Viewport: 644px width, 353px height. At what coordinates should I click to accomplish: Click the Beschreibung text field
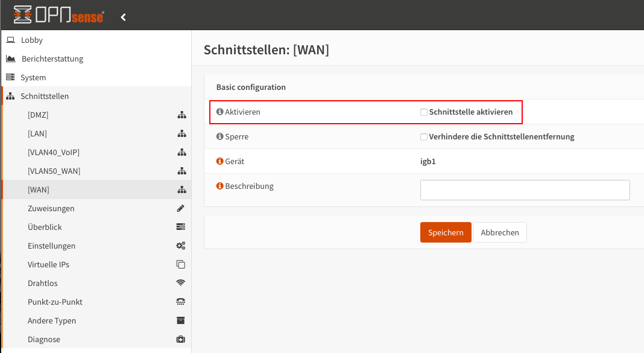pos(525,189)
